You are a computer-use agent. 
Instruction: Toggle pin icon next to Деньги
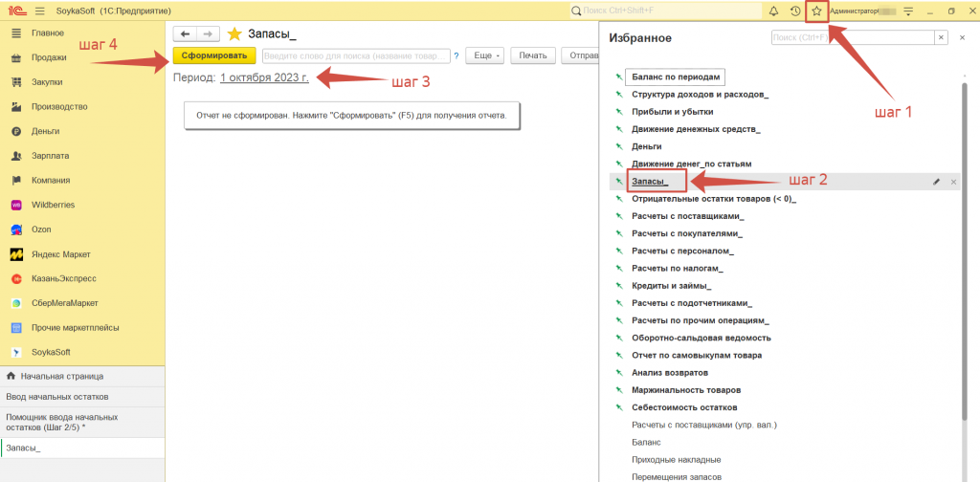(x=619, y=146)
